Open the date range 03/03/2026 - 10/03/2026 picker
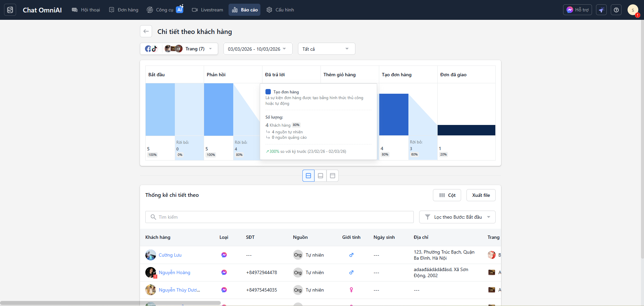This screenshot has height=306, width=644. [x=258, y=49]
